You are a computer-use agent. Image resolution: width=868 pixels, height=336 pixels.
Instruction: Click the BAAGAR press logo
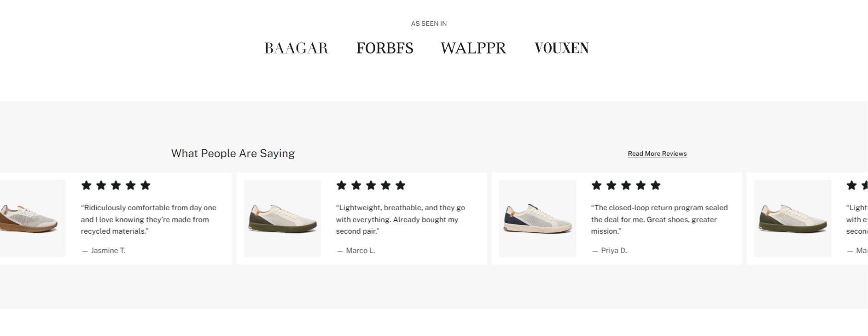[297, 48]
